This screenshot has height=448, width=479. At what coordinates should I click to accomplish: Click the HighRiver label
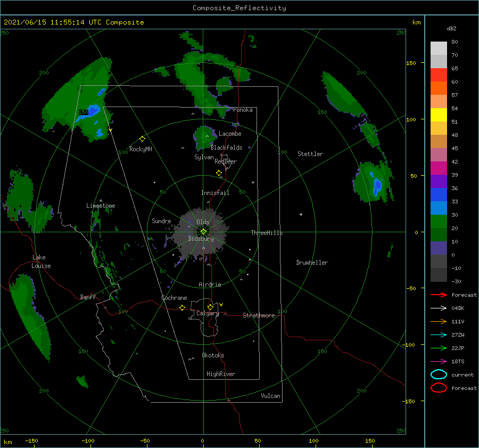(221, 374)
